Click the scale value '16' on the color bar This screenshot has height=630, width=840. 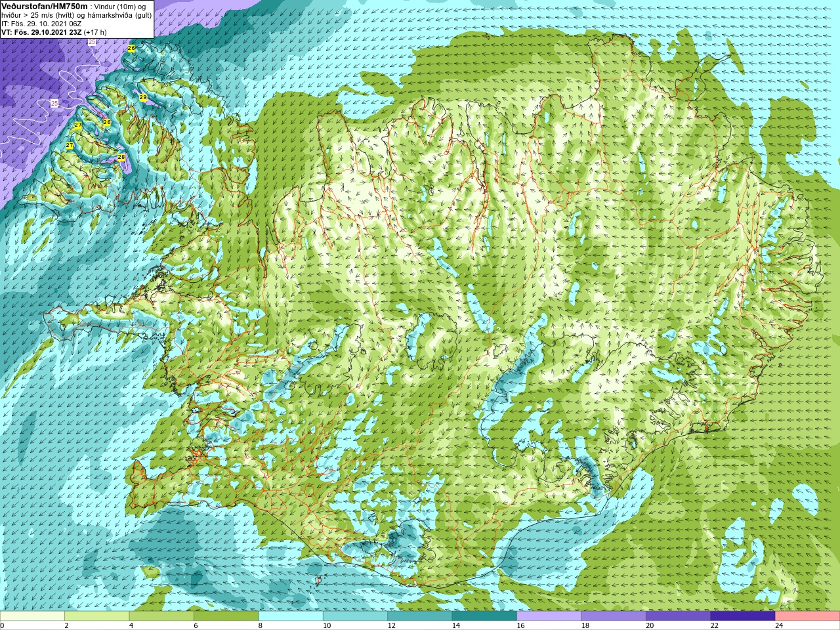pos(521,625)
